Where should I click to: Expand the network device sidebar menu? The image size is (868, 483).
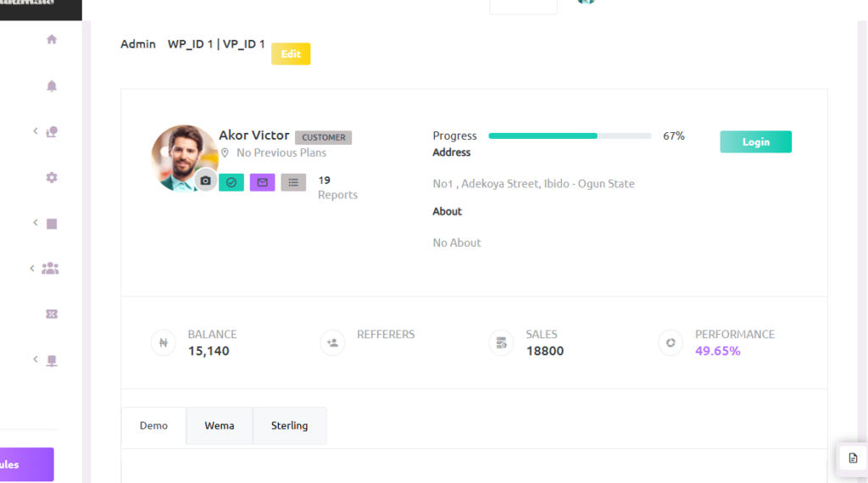click(51, 360)
